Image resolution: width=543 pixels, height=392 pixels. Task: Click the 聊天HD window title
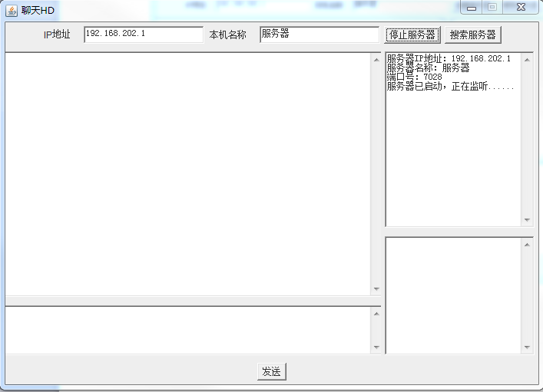click(38, 11)
